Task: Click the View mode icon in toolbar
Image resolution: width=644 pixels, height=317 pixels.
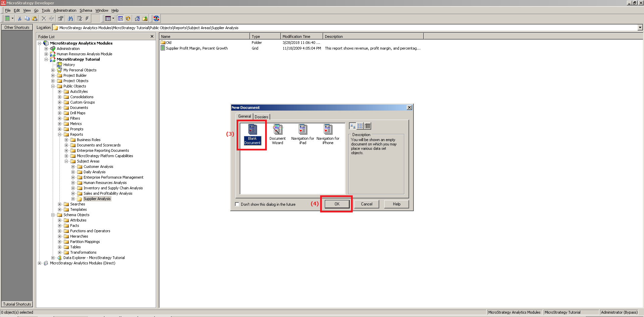Action: [108, 18]
